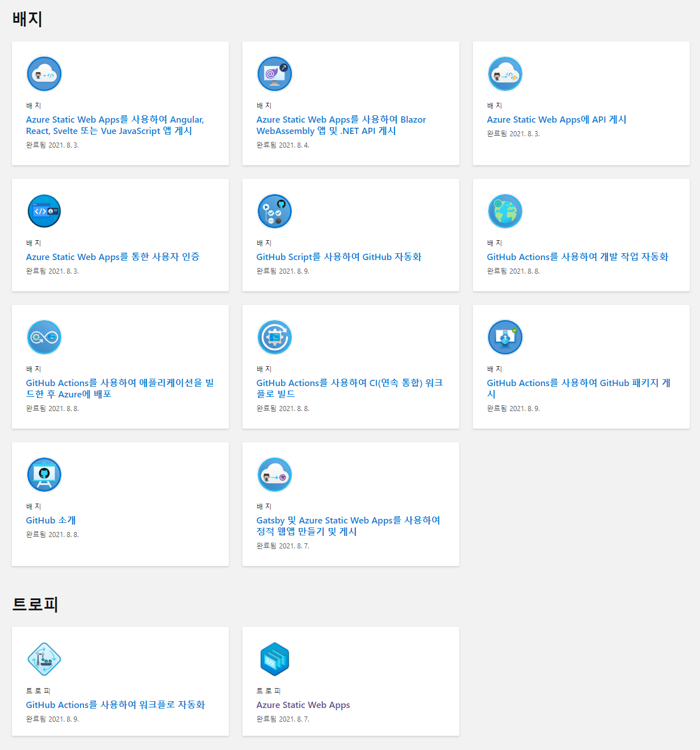
Task: Click the 배지 label on GitHub 소개 card
Action: click(x=33, y=506)
